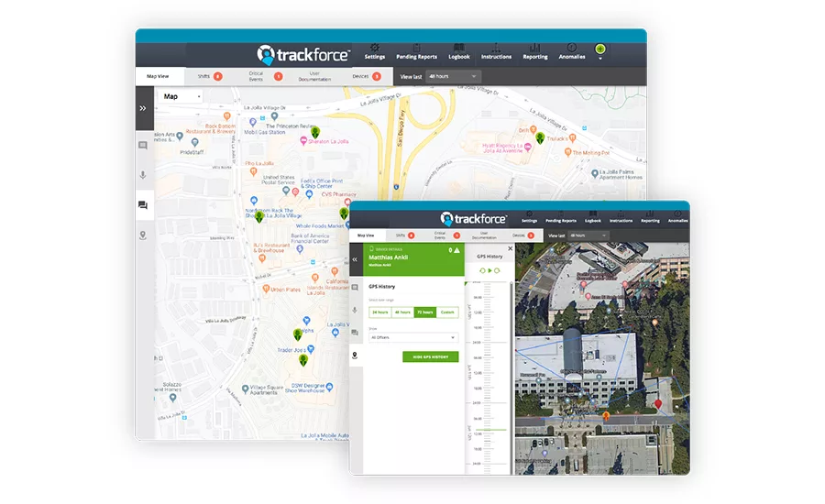Click the Hide GPS History button
Image resolution: width=825 pixels, height=504 pixels.
pyautogui.click(x=431, y=356)
